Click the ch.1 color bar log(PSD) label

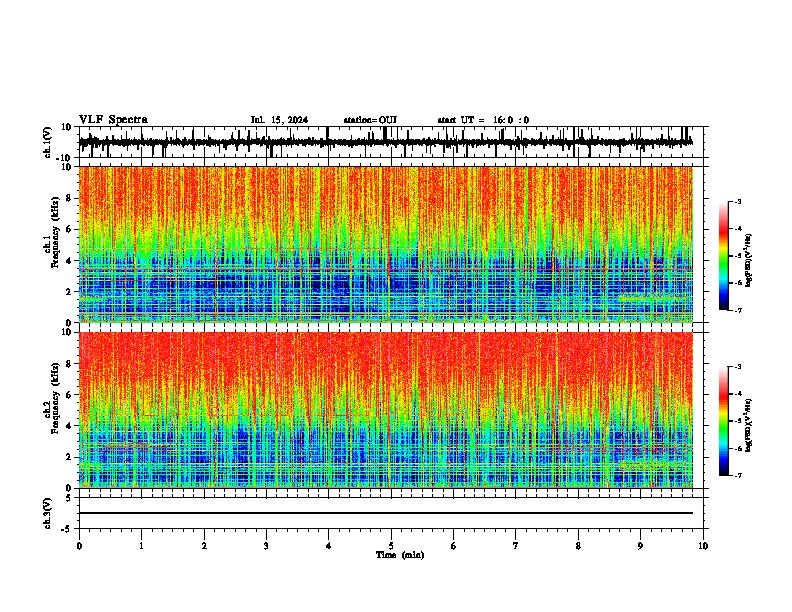[x=749, y=260]
